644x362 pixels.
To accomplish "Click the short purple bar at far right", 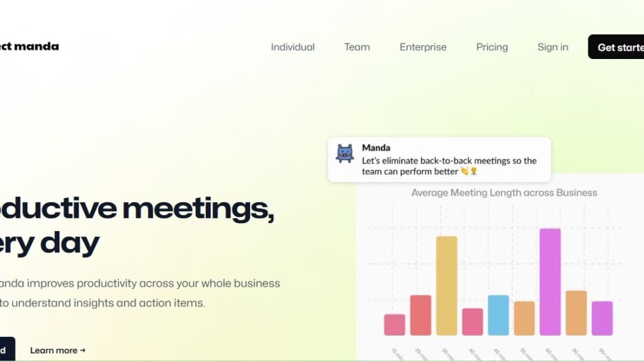I will 602,318.
